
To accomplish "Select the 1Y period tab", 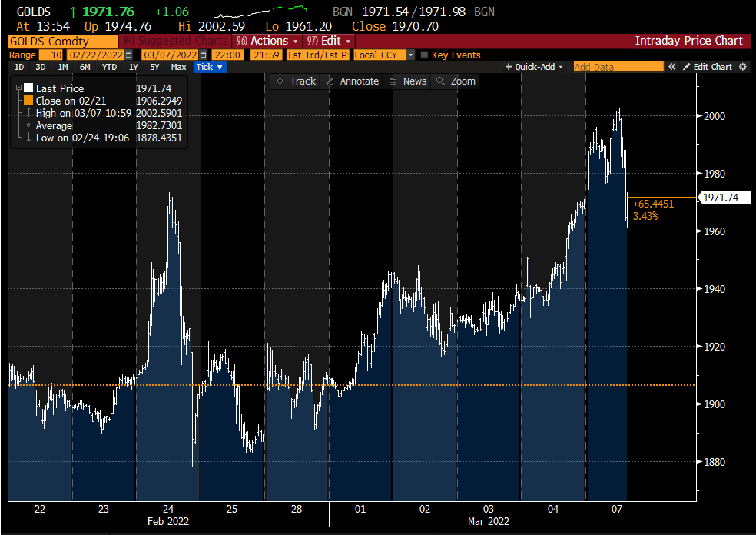I will point(133,67).
